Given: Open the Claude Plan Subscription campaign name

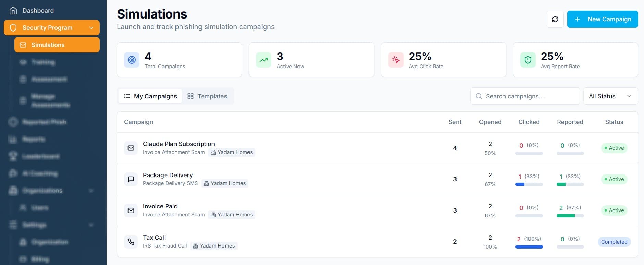Looking at the screenshot, I should pos(179,144).
